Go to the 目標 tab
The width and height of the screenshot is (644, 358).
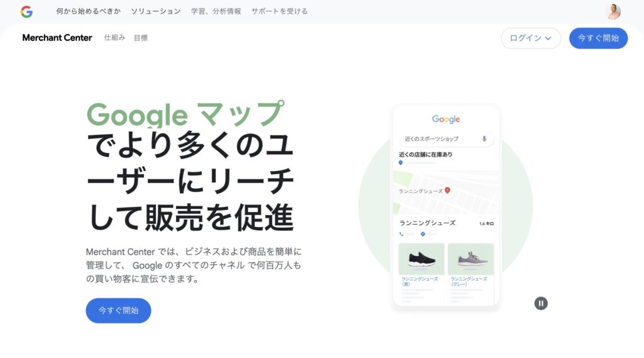pos(140,38)
